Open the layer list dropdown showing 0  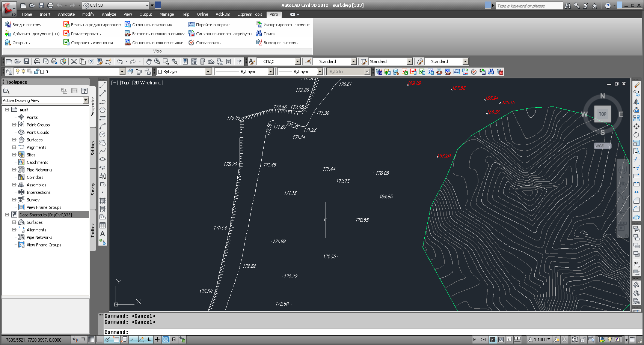[x=122, y=72]
